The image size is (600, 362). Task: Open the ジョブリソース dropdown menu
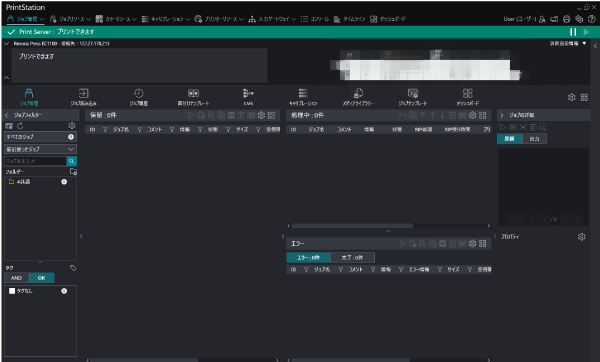(70, 19)
